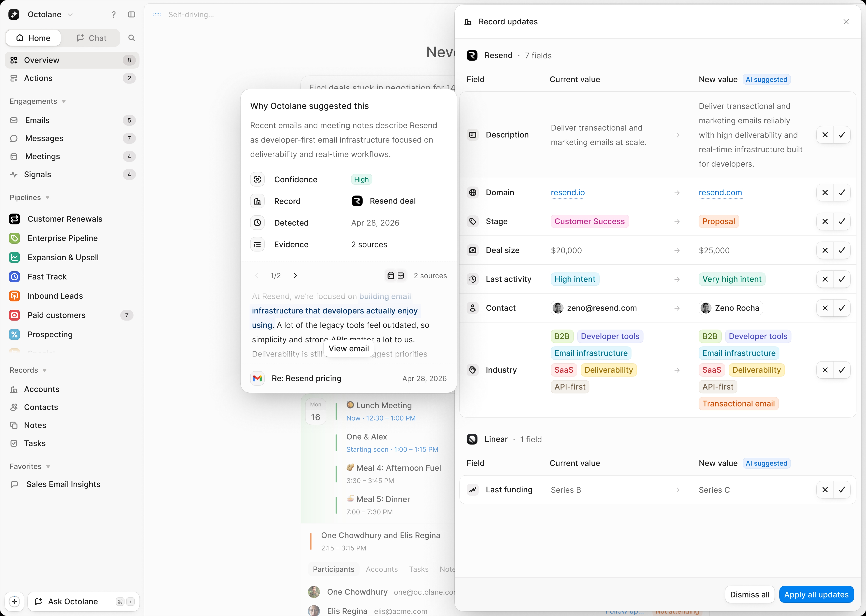Viewport: 866px width, 616px height.
Task: Select the Participants tab
Action: pos(334,569)
